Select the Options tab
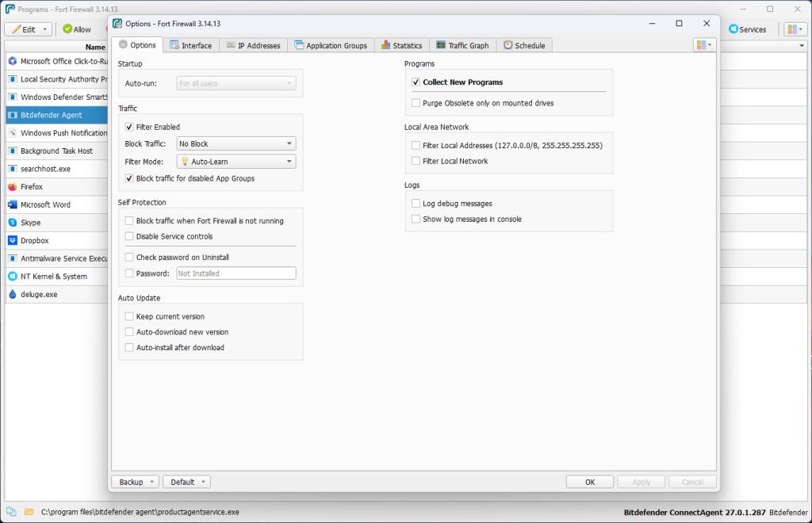Viewport: 812px width, 523px height. 137,45
